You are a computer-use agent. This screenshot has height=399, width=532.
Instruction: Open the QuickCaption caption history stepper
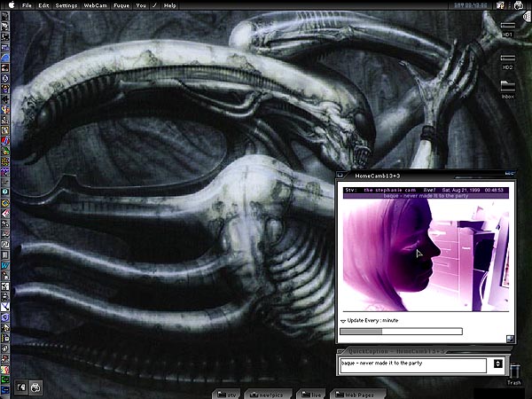[x=497, y=364]
